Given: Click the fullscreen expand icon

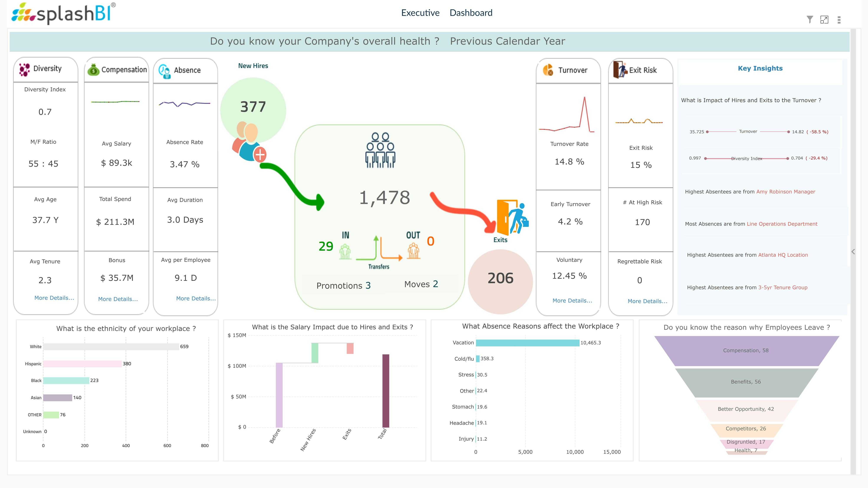Looking at the screenshot, I should 825,20.
